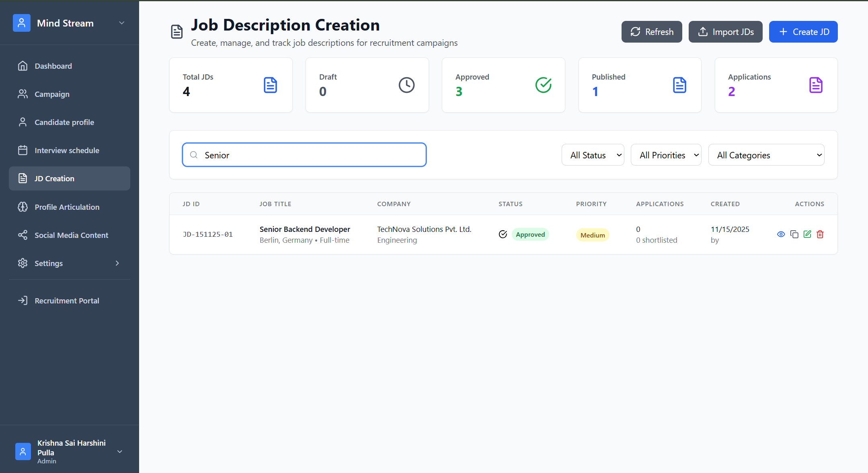
Task: Click the Draft card clock icon
Action: pyautogui.click(x=406, y=85)
